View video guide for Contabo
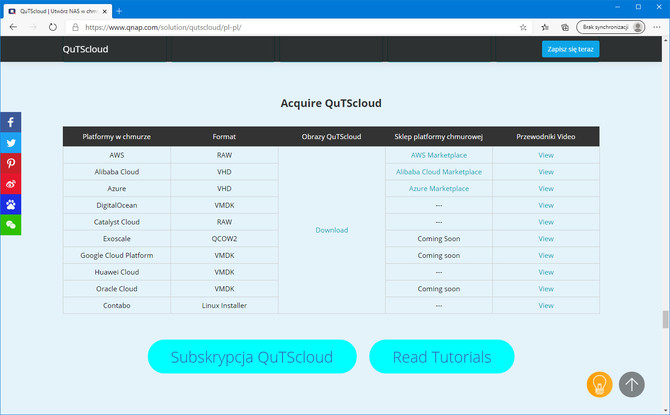This screenshot has height=415, width=670. coord(546,305)
